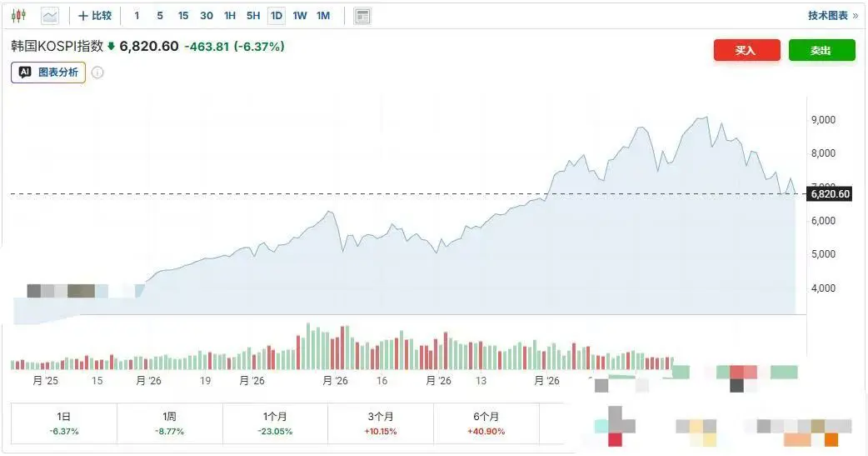
Task: Choose the 5H timeframe
Action: (x=253, y=16)
